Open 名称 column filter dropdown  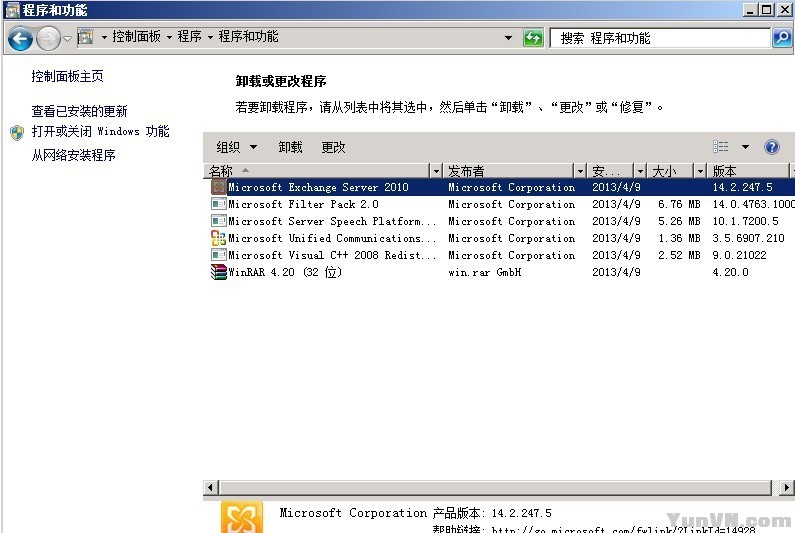pos(437,171)
